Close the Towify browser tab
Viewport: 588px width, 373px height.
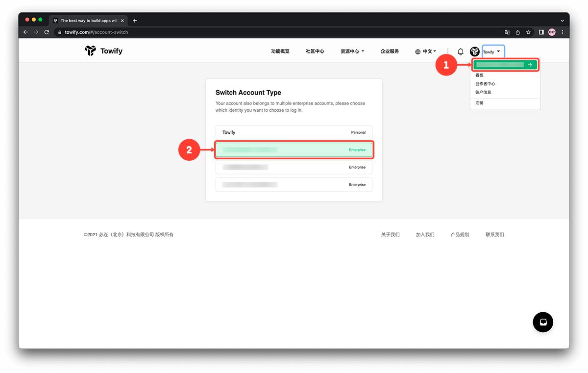click(123, 21)
